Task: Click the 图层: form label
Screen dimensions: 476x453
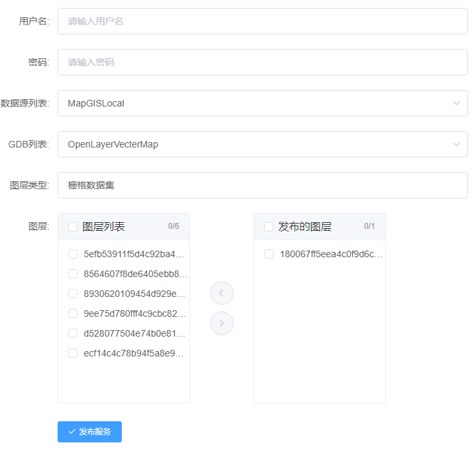Action: 38,226
